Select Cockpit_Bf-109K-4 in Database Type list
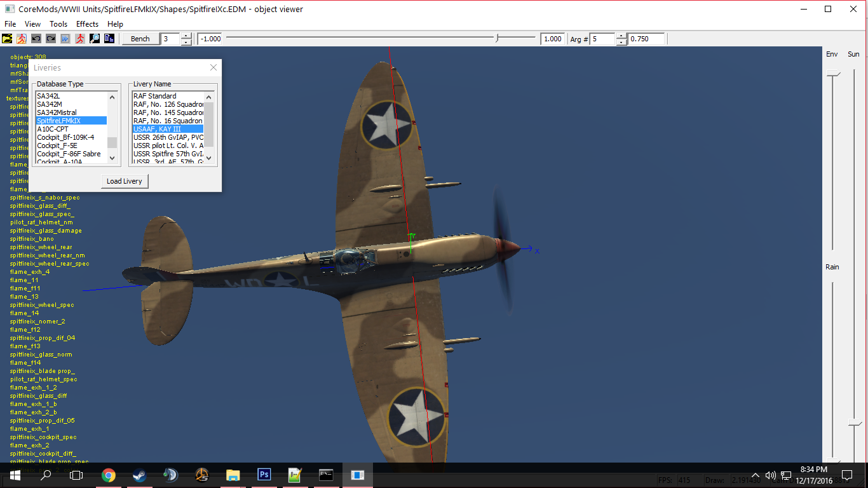 coord(71,137)
